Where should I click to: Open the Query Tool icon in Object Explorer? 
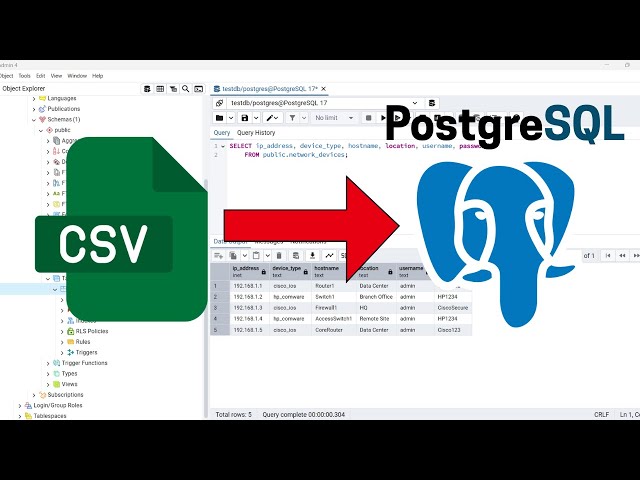147,89
